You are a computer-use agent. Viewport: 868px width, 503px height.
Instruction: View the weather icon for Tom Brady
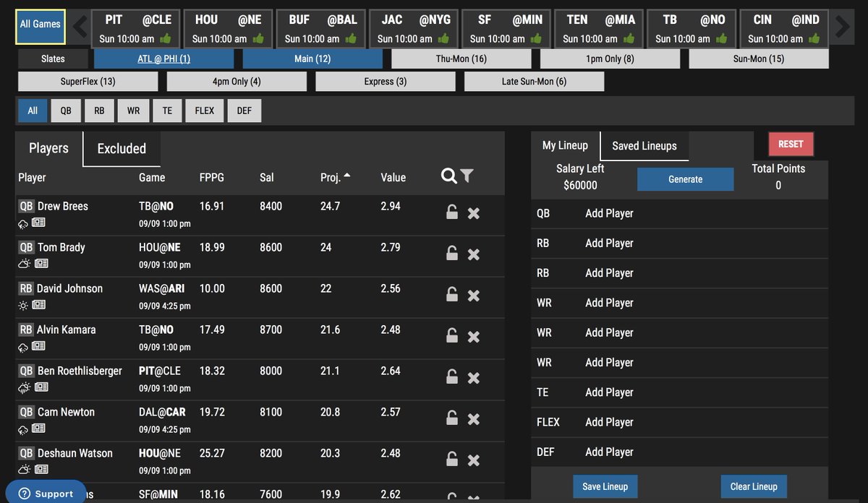(25, 264)
